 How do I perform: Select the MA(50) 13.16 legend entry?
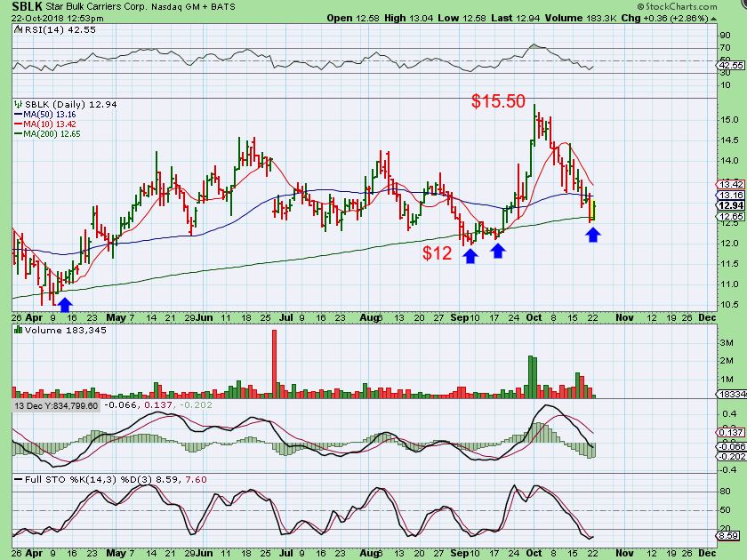click(x=45, y=115)
